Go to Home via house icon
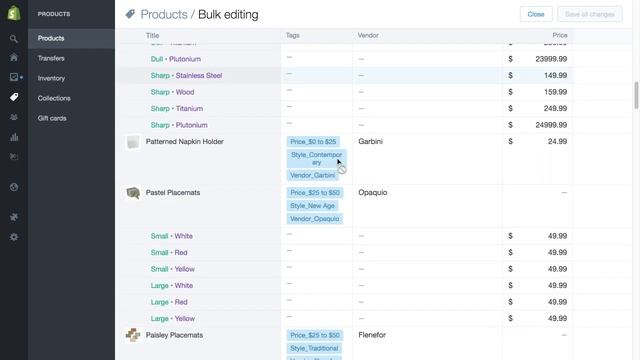The image size is (640, 360). [14, 57]
